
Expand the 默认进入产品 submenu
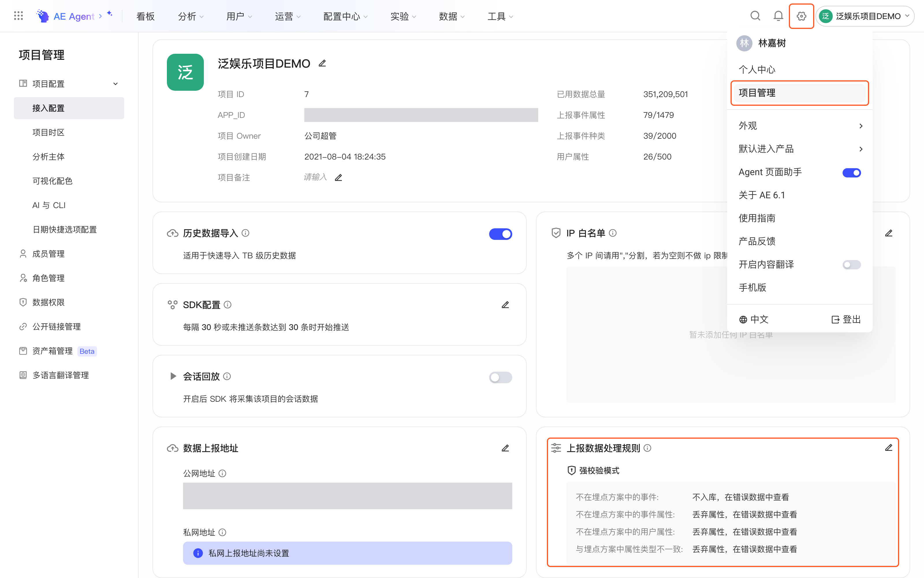tap(800, 149)
